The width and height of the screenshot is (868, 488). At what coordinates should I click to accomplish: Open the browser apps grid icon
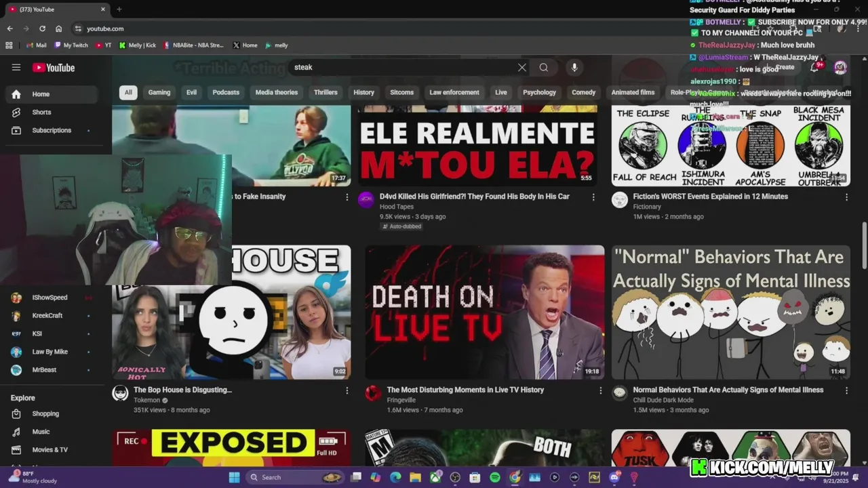click(x=9, y=45)
